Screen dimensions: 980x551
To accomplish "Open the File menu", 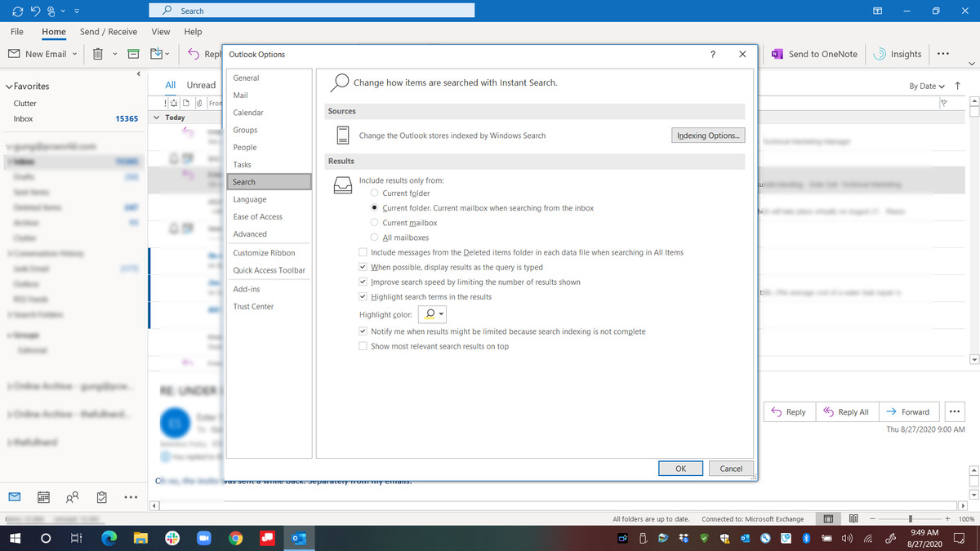I will point(16,32).
